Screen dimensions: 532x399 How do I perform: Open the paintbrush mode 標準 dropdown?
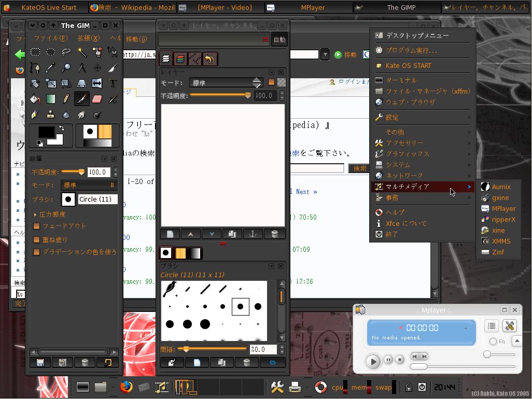(89, 185)
